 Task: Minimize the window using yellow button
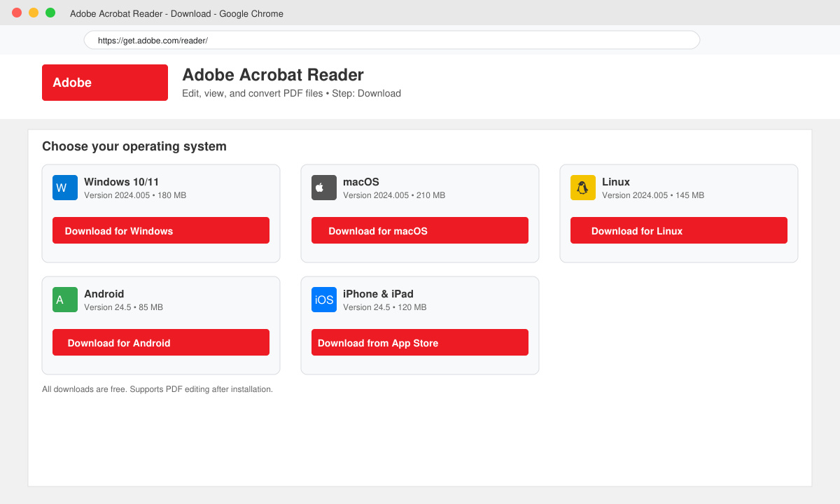pos(34,13)
